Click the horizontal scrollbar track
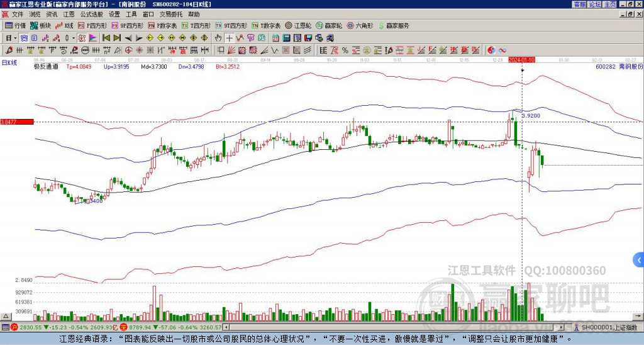The height and width of the screenshot is (345, 644). coord(394,327)
